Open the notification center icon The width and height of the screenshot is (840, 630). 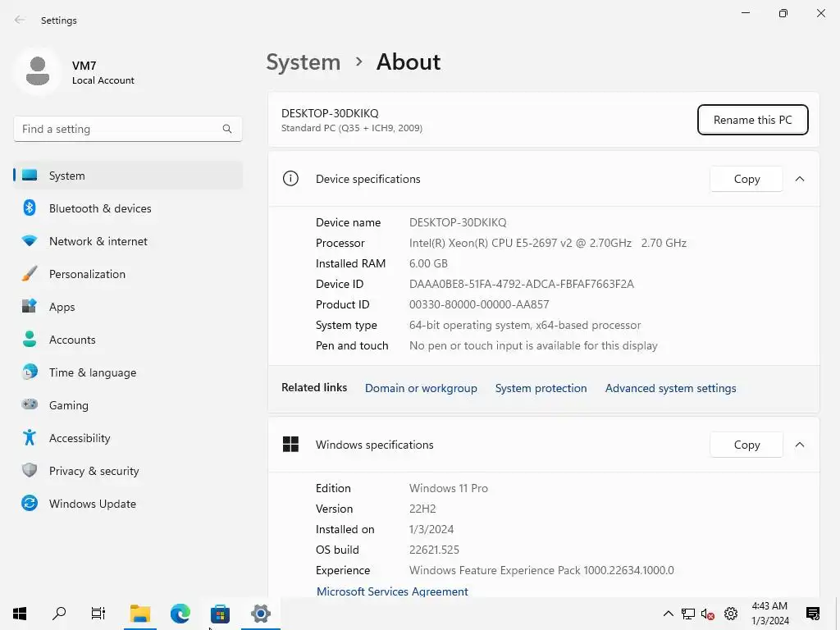tap(813, 614)
